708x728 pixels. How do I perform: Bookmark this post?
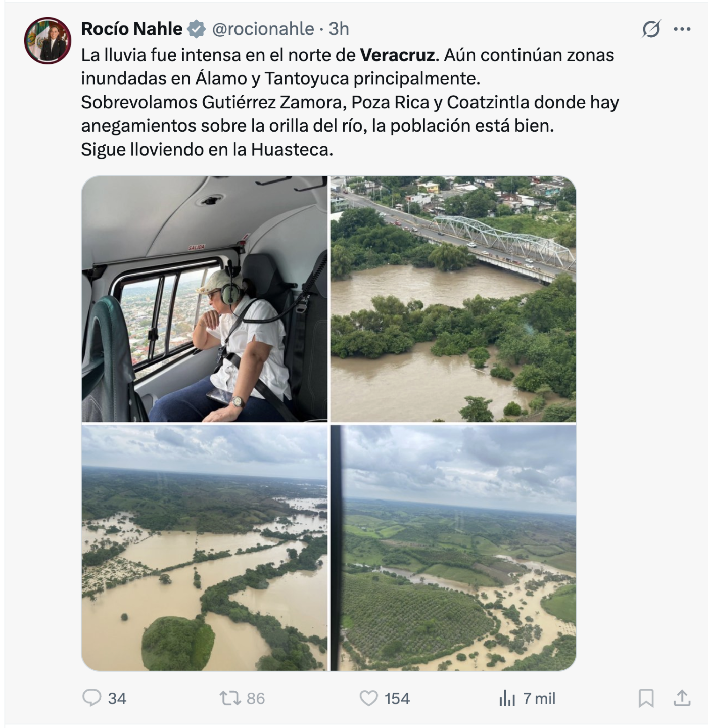pos(646,698)
